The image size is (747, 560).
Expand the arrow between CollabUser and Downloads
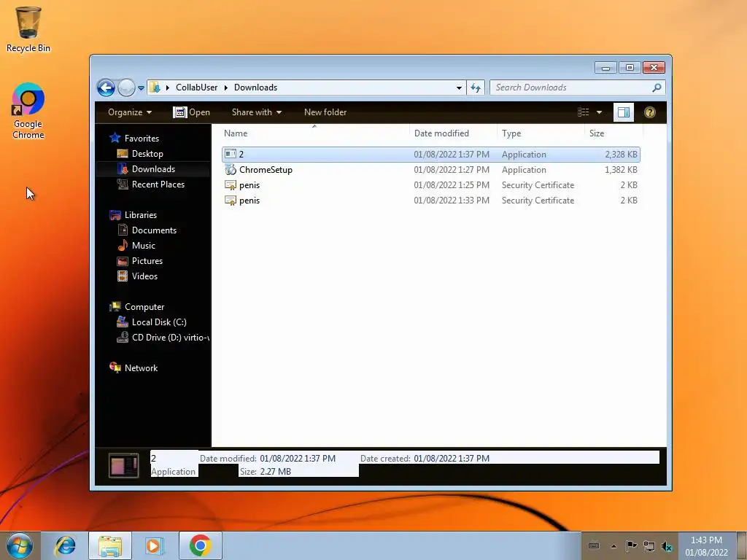tap(226, 87)
